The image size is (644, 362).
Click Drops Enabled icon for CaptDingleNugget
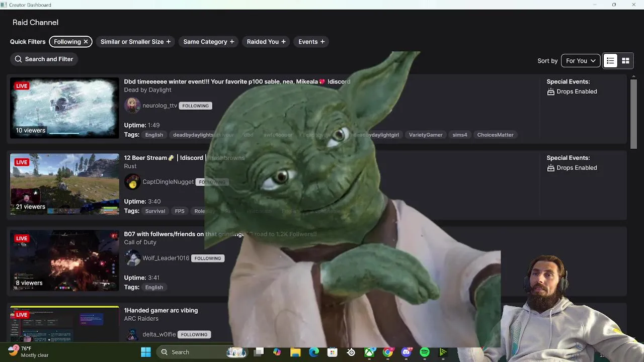coord(550,168)
